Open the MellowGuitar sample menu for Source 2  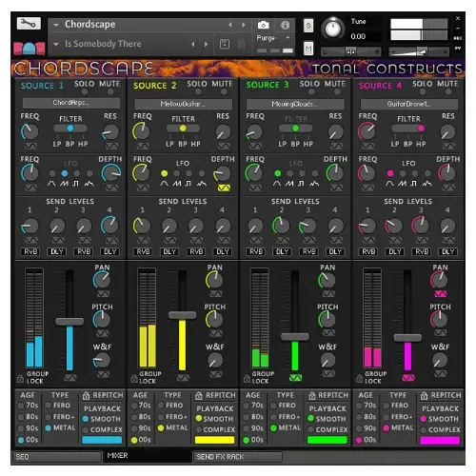(x=184, y=104)
